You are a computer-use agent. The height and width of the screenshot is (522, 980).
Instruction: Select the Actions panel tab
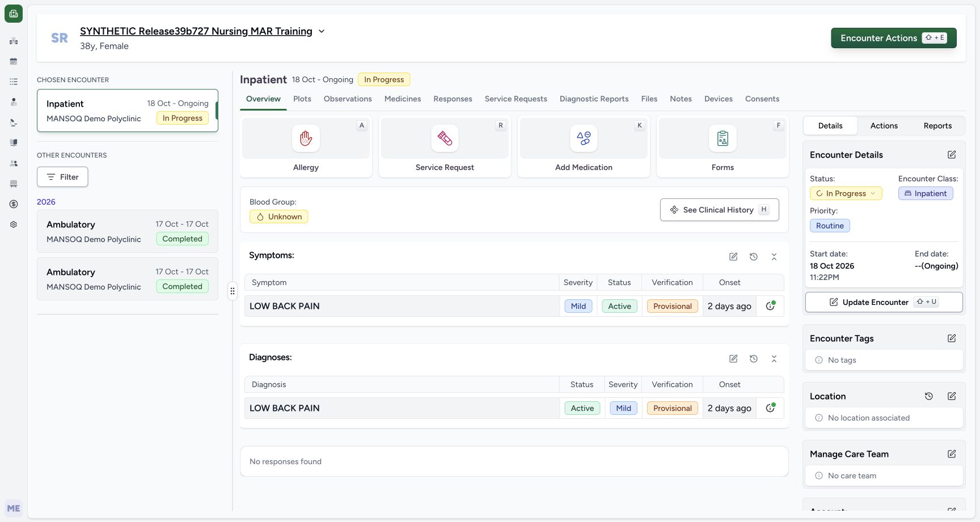click(x=884, y=126)
